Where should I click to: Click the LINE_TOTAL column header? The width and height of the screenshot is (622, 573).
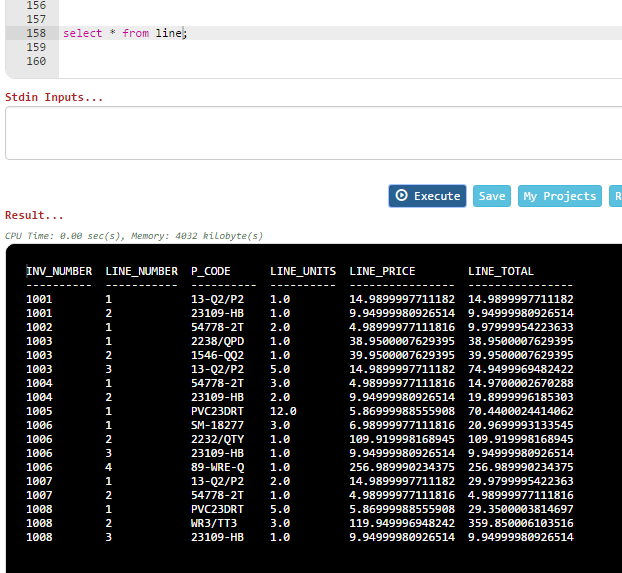[501, 271]
